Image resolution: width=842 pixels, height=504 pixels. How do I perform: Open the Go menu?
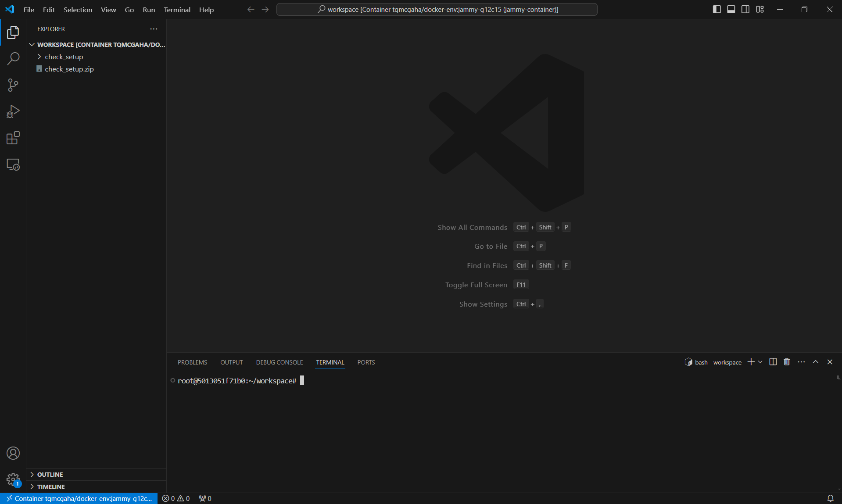click(129, 10)
